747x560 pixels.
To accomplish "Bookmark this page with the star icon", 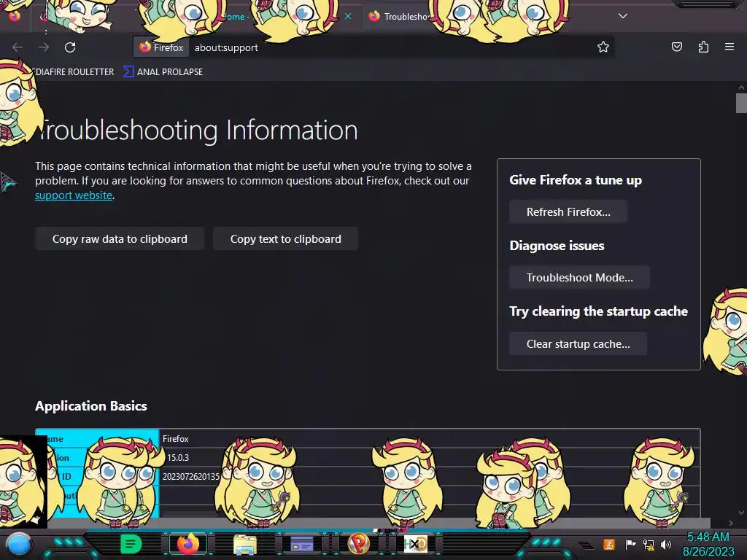I will coord(603,47).
